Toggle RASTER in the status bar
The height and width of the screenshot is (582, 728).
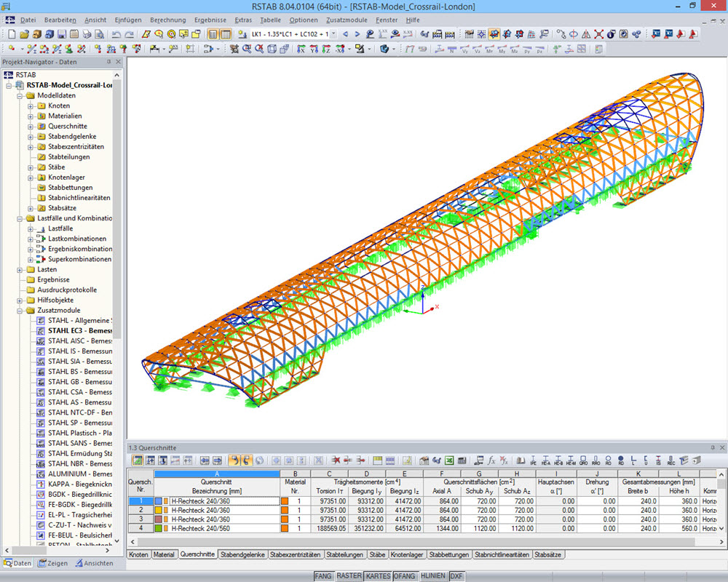(349, 576)
